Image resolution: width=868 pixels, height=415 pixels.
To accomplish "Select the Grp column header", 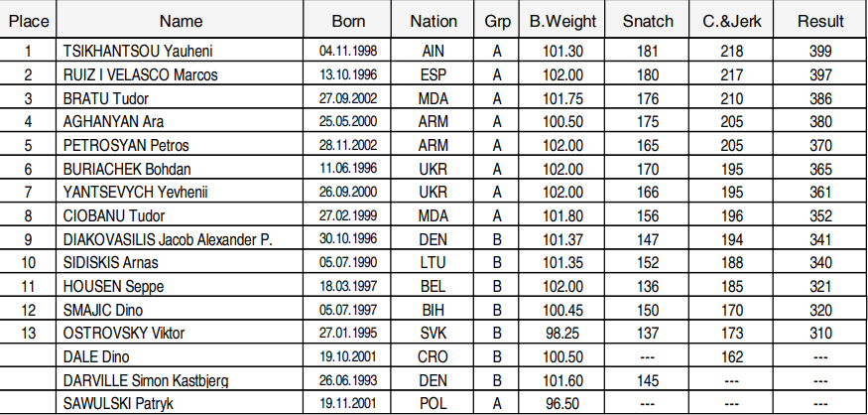I will (497, 21).
